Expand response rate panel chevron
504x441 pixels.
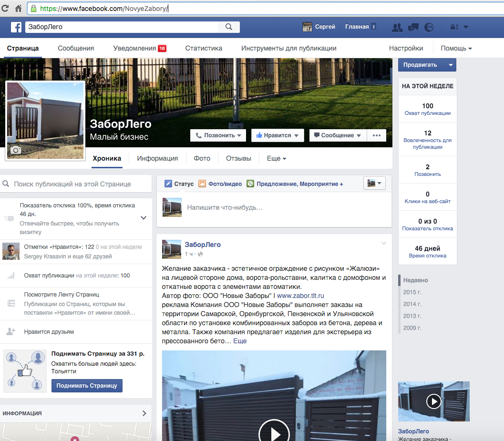143,218
